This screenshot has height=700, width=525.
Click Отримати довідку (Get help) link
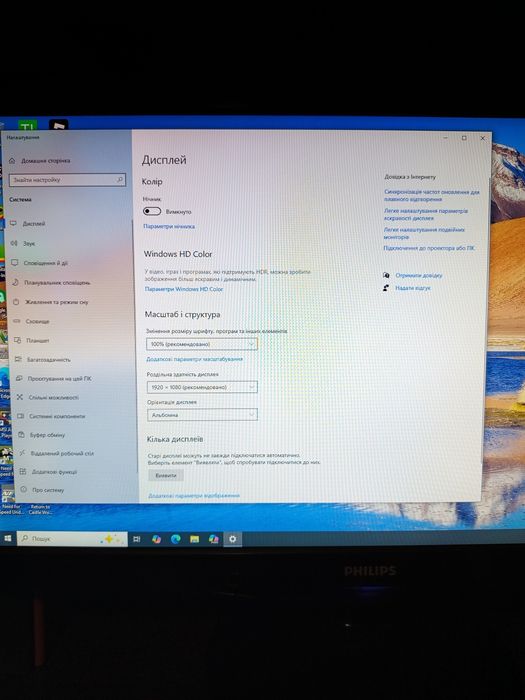[x=418, y=275]
